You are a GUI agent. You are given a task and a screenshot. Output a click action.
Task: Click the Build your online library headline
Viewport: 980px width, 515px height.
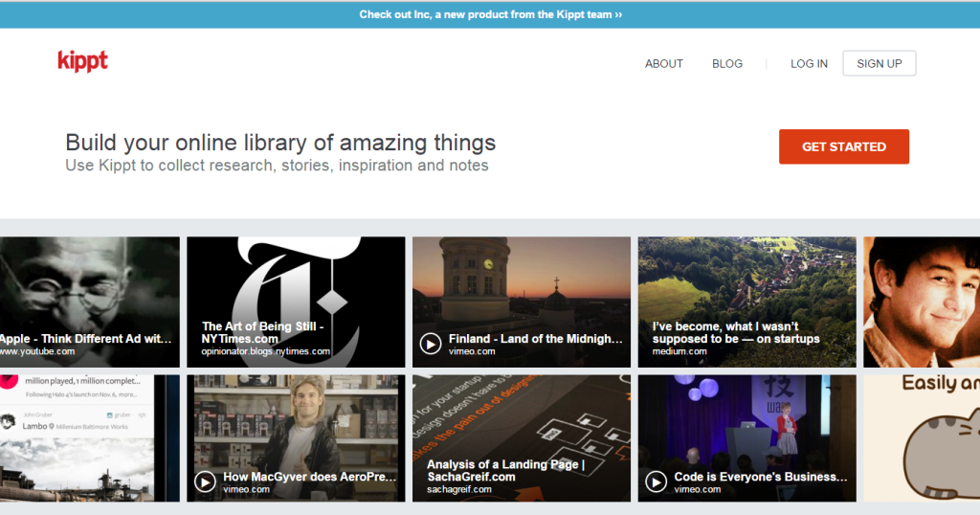click(x=280, y=143)
